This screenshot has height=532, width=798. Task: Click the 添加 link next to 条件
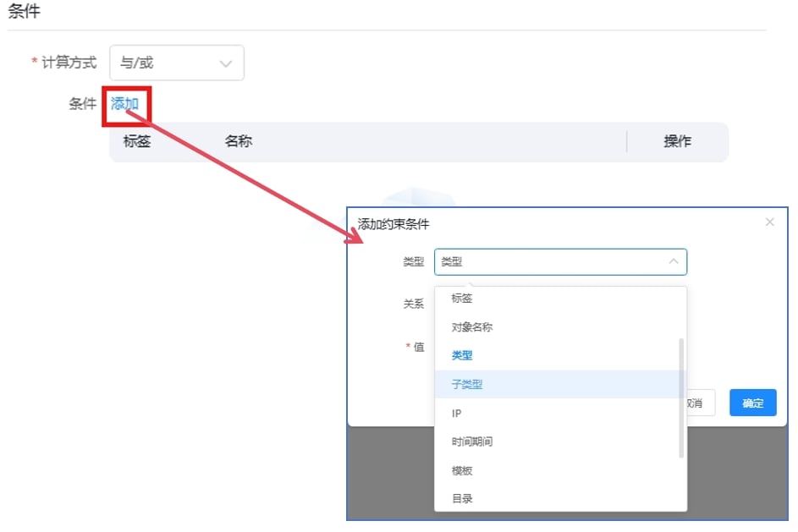[x=124, y=104]
